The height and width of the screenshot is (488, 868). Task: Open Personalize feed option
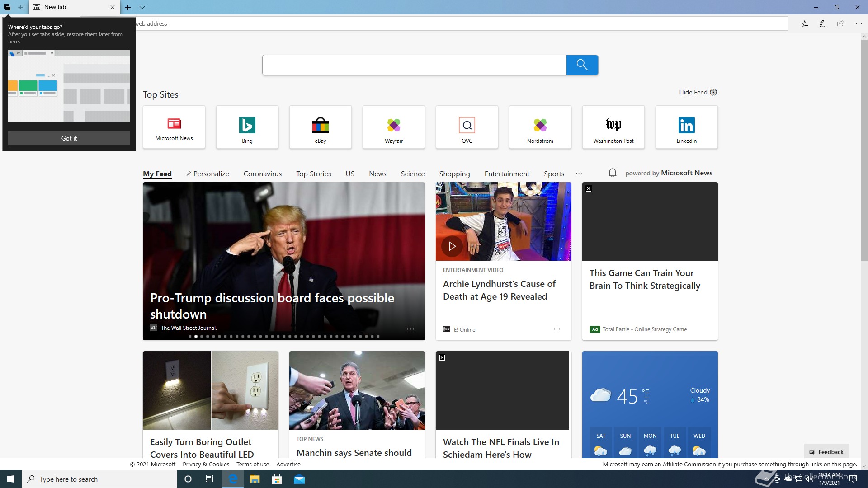[x=208, y=174]
